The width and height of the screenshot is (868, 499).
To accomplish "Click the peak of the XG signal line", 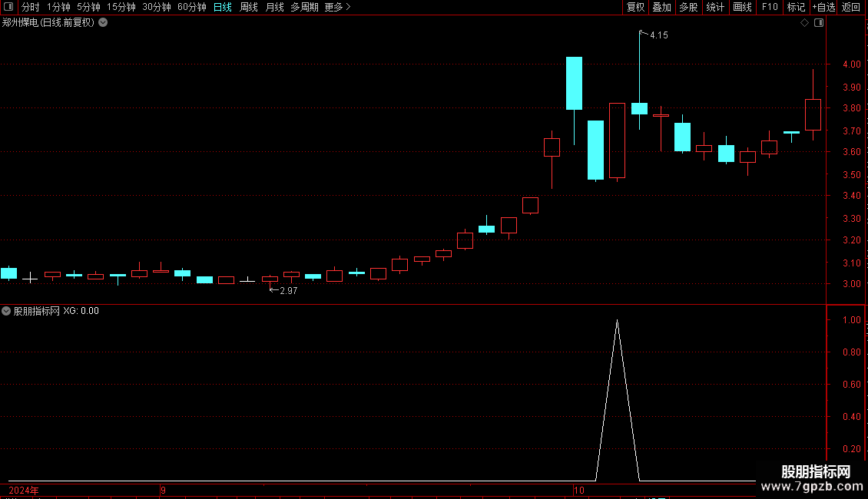I will (x=618, y=321).
